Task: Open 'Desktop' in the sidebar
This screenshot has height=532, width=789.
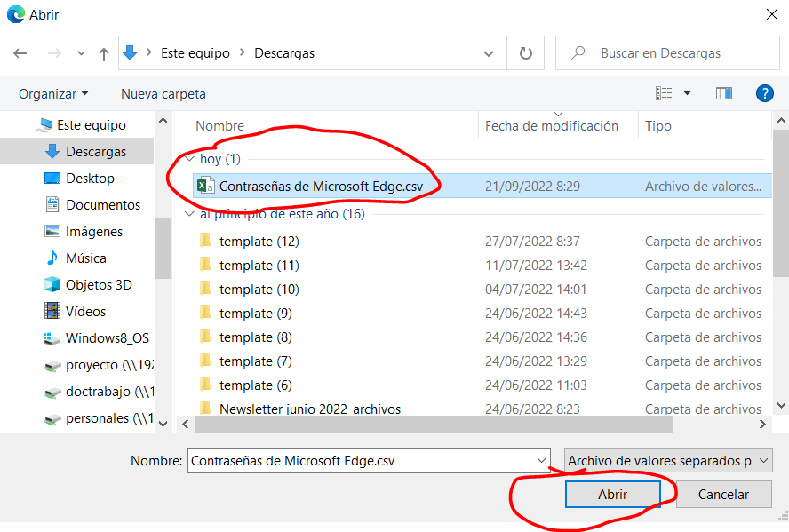Action: 90,178
